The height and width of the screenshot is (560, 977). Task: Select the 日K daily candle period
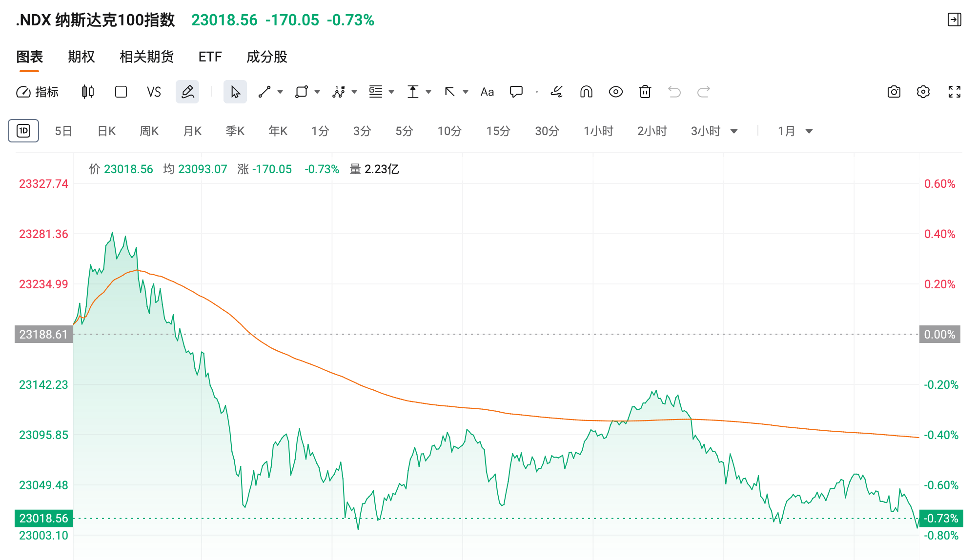tap(106, 131)
